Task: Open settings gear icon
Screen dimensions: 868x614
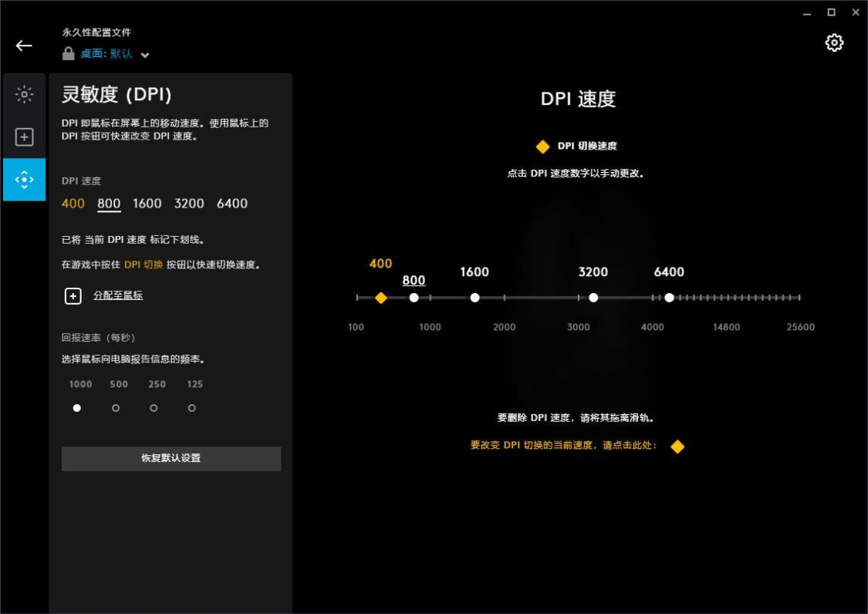Action: tap(834, 42)
